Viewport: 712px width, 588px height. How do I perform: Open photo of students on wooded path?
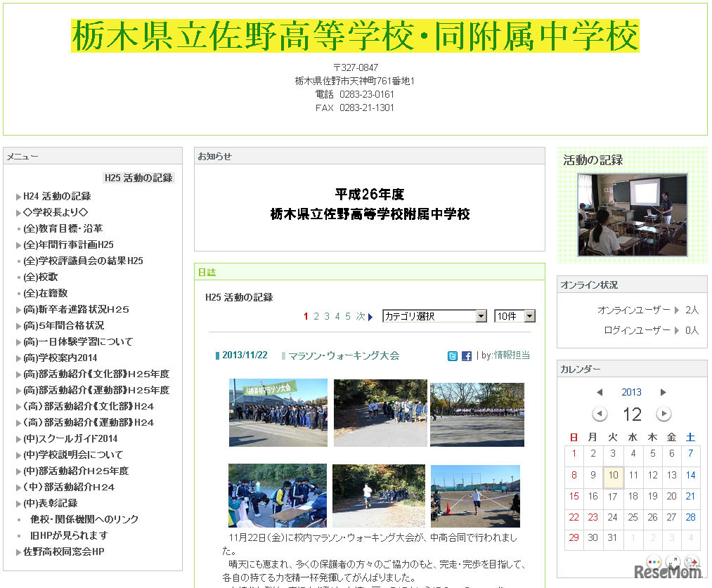380,412
